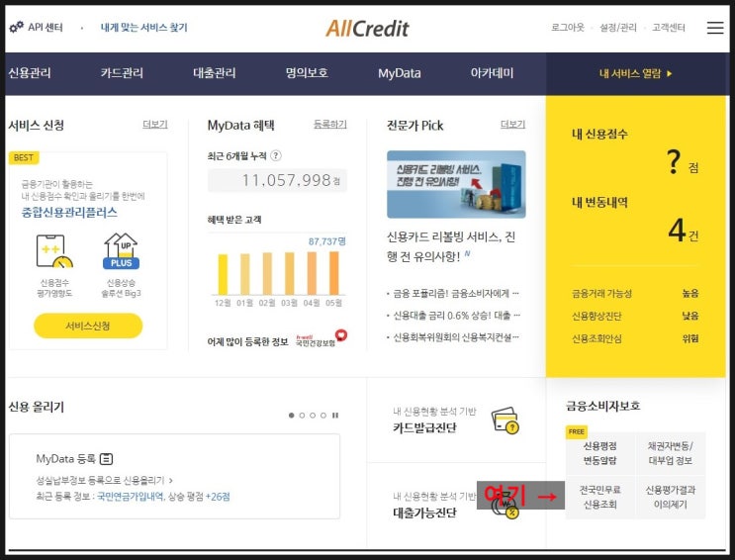This screenshot has width=735, height=560.
Task: Click 더보기 next to 전문가 Pick
Action: pyautogui.click(x=512, y=125)
